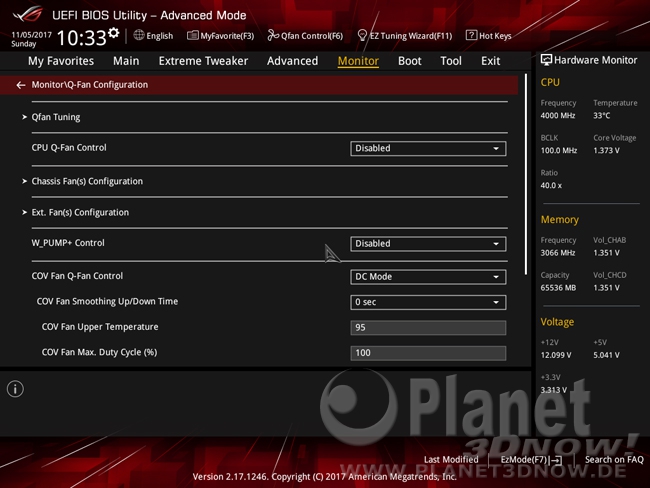Select the Monitor tab

358,61
